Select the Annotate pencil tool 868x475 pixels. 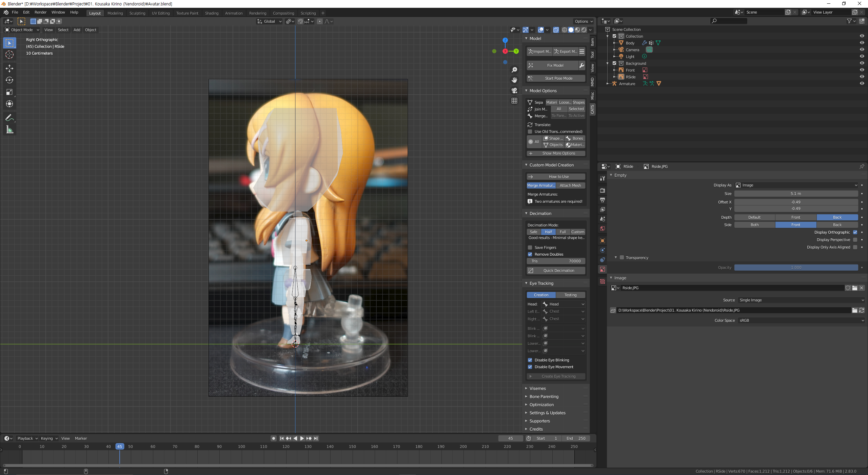[9, 118]
